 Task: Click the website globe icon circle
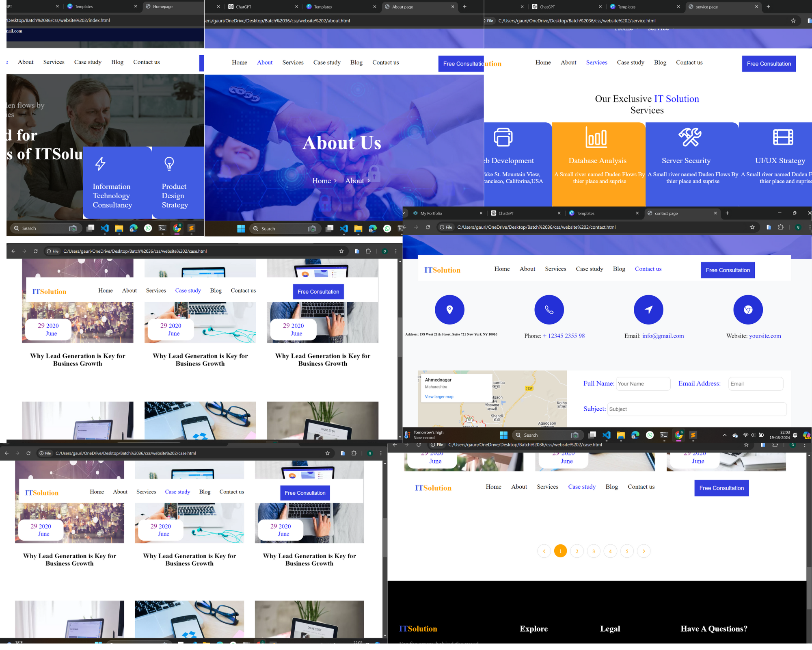coord(748,310)
